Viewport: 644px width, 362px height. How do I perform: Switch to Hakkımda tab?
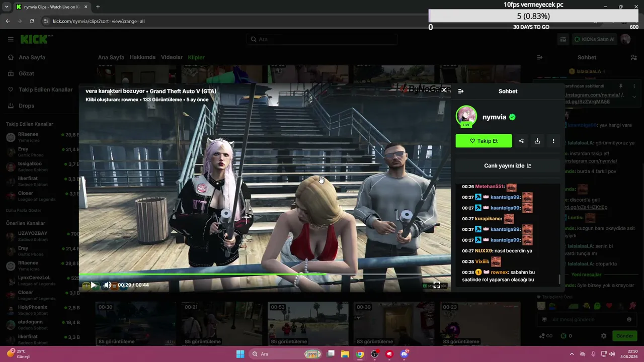click(x=142, y=57)
